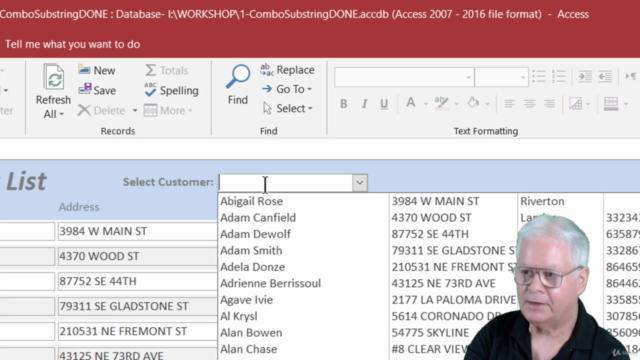Click the Tell me what you want to do box
This screenshot has width=640, height=360.
coord(73,44)
